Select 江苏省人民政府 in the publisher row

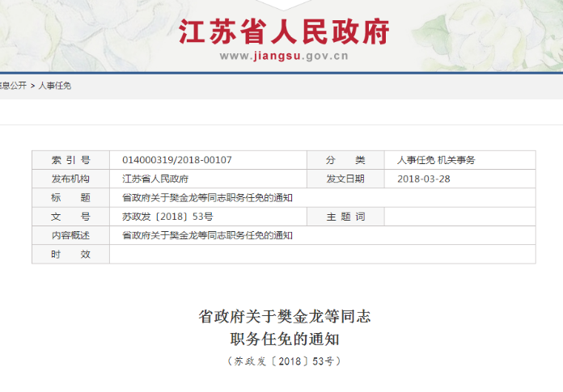[155, 179]
